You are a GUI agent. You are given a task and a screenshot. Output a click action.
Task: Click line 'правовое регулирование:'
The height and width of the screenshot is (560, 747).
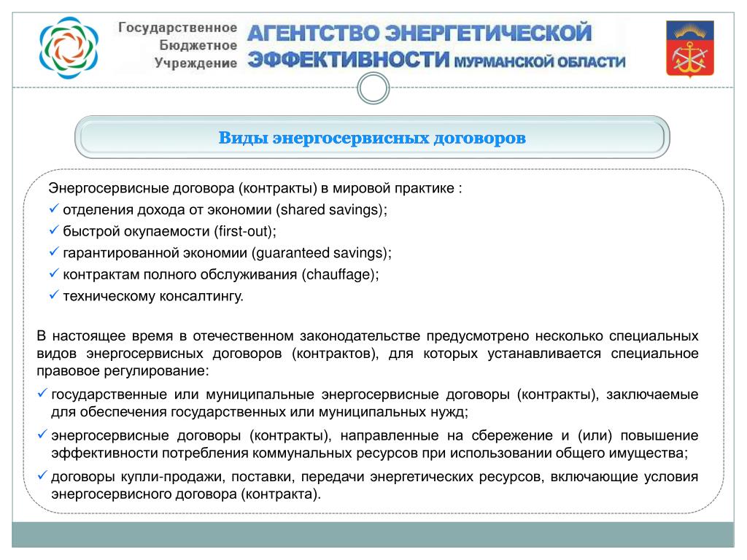tap(123, 371)
